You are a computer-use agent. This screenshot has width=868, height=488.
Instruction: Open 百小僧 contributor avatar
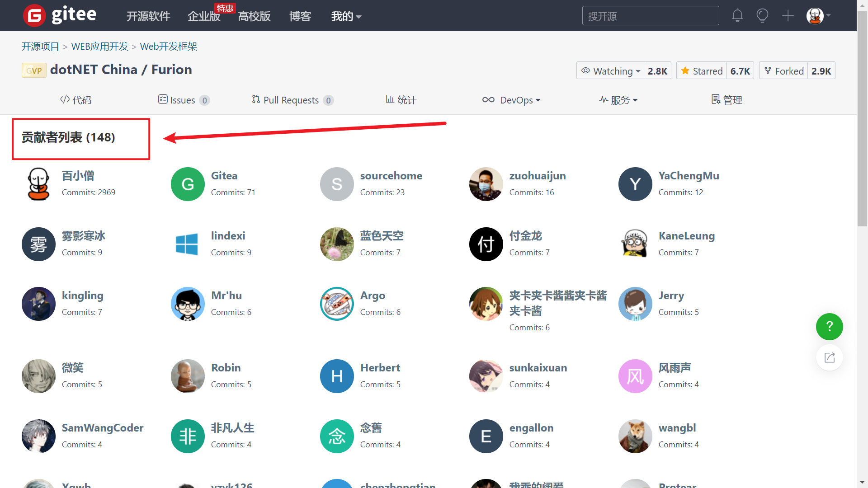(38, 184)
